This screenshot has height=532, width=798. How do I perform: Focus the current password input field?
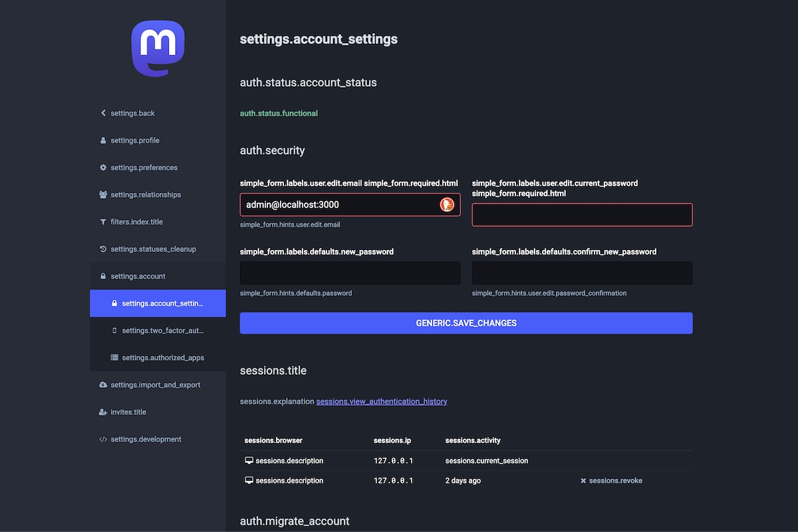click(582, 215)
